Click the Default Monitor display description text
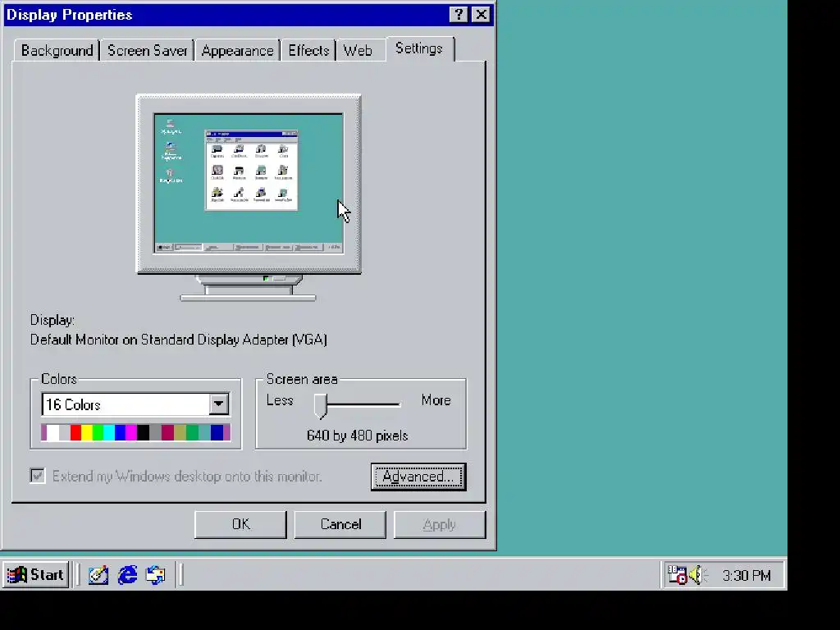Image resolution: width=840 pixels, height=630 pixels. [178, 340]
